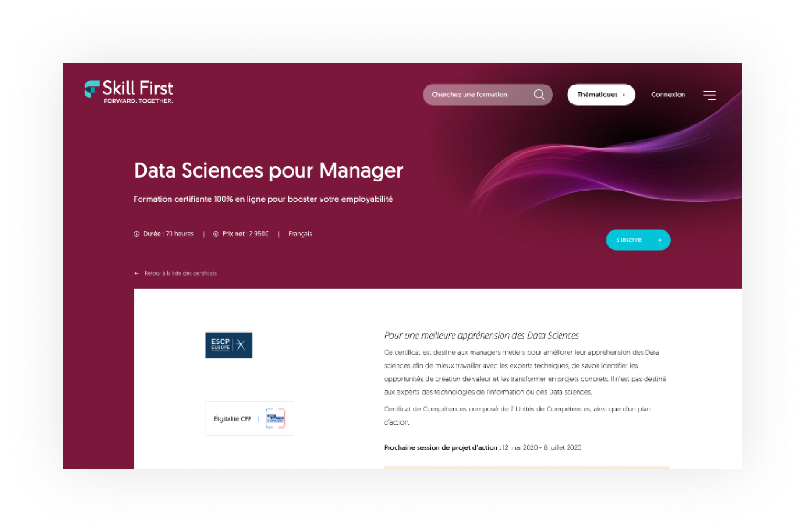Viewport: 805px width, 532px height.
Task: Go back via 'Retour à la liste des certificats'
Action: (180, 273)
